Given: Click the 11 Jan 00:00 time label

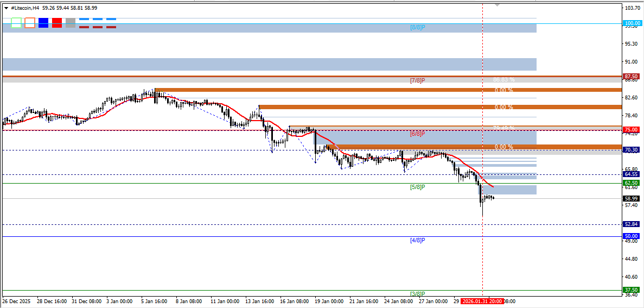Looking at the screenshot, I should click(x=226, y=301).
